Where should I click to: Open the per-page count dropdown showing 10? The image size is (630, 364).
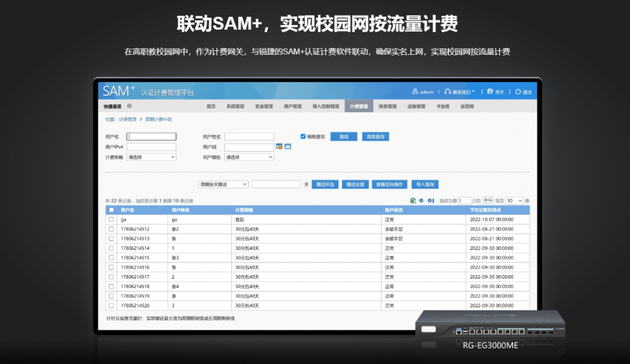(514, 200)
